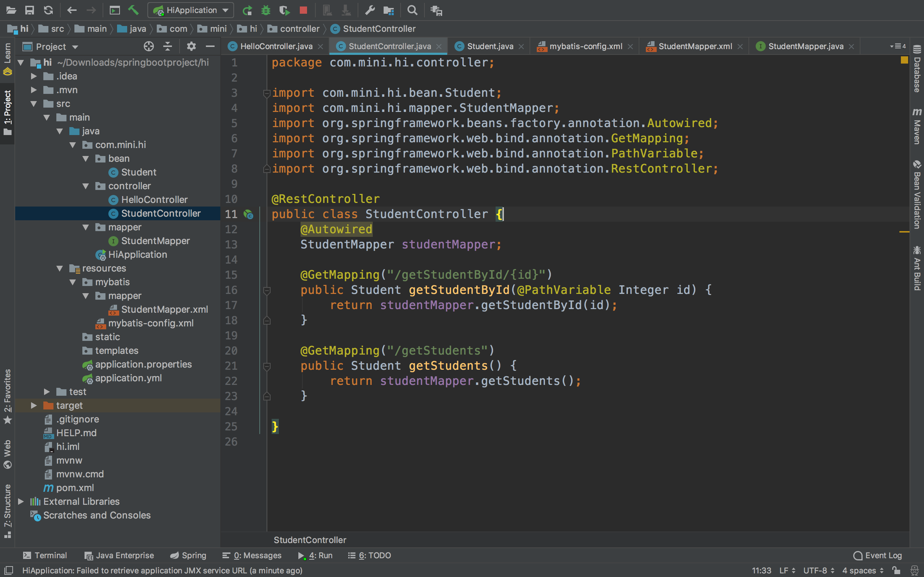Open the Maven tool window tab
This screenshot has width=924, height=577.
(917, 127)
